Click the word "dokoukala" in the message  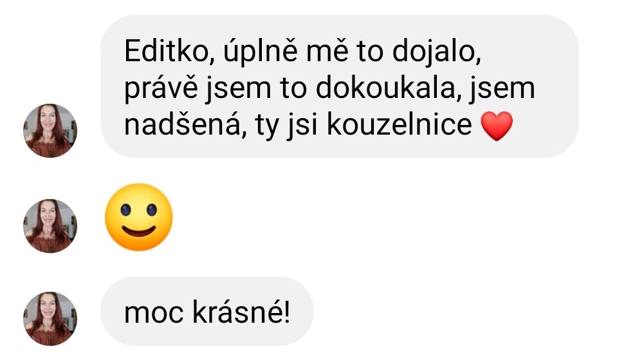[385, 88]
